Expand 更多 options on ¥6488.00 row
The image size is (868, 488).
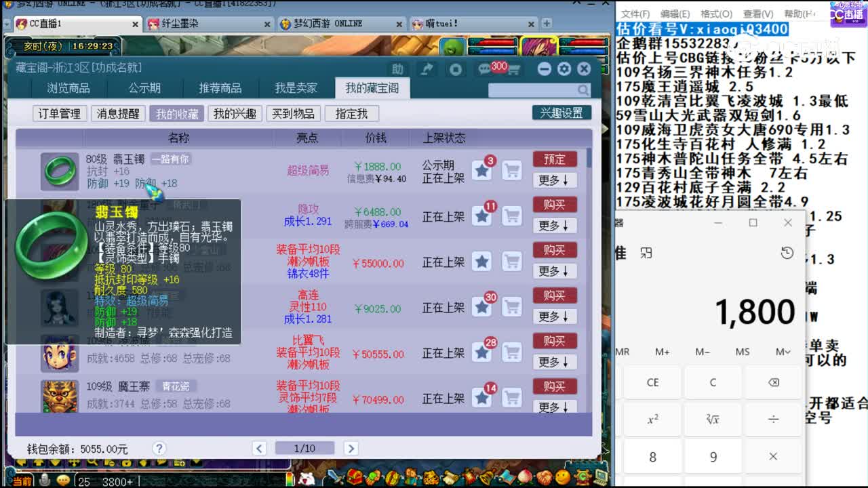click(554, 226)
